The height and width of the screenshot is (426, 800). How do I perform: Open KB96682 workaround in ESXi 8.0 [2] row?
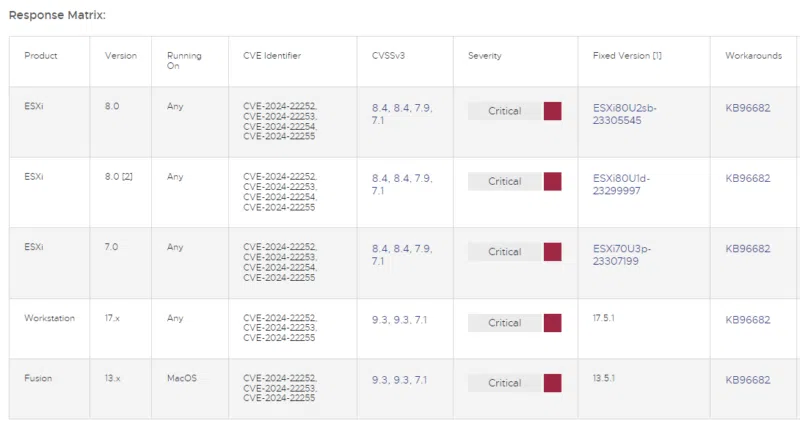(x=747, y=179)
